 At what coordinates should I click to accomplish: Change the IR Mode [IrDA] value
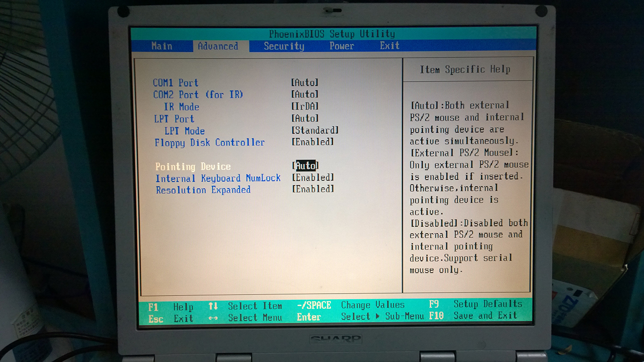coord(305,107)
